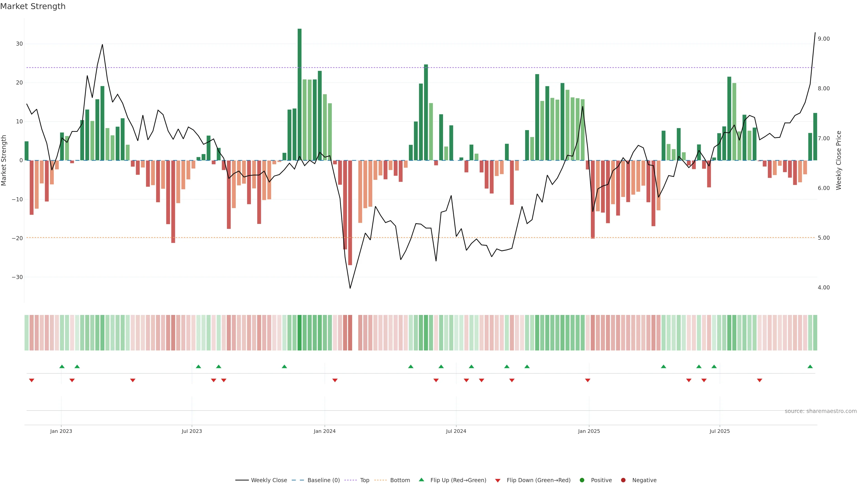Image resolution: width=868 pixels, height=488 pixels.
Task: Click the Weekly Close Price axis title
Action: 839,160
